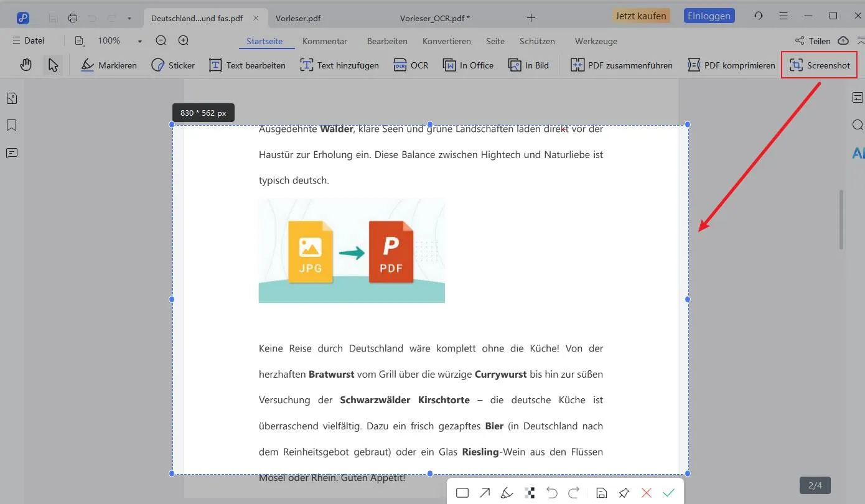
Task: Switch to the Vorleser.pdf tab
Action: 298,18
